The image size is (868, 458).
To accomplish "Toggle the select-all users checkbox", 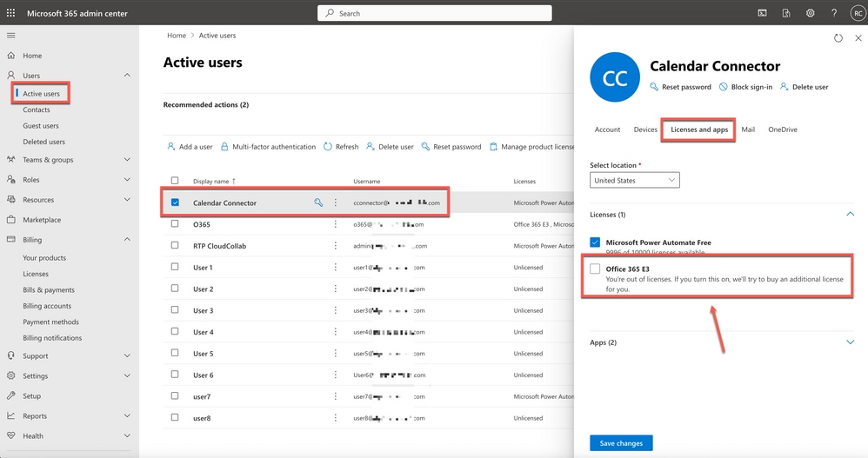I will pyautogui.click(x=175, y=180).
